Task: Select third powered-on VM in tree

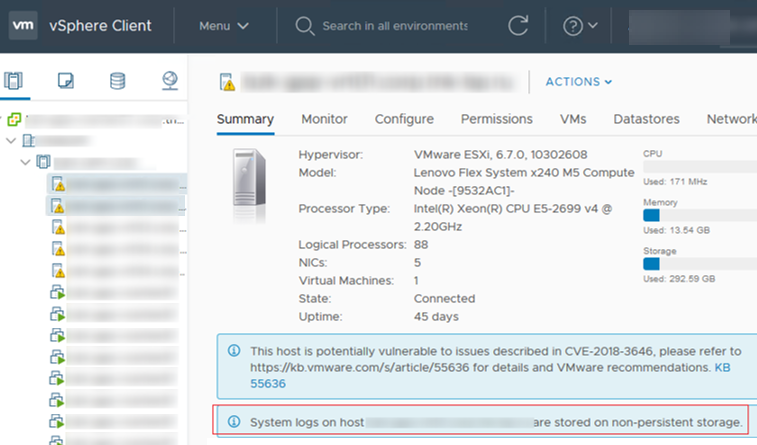Action: tap(114, 335)
